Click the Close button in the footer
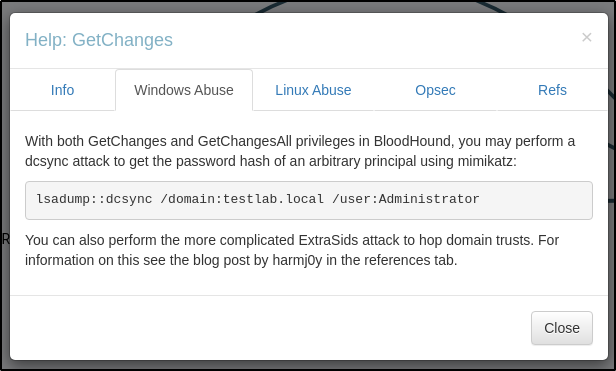Screen dimensions: 616x371 pos(562,328)
